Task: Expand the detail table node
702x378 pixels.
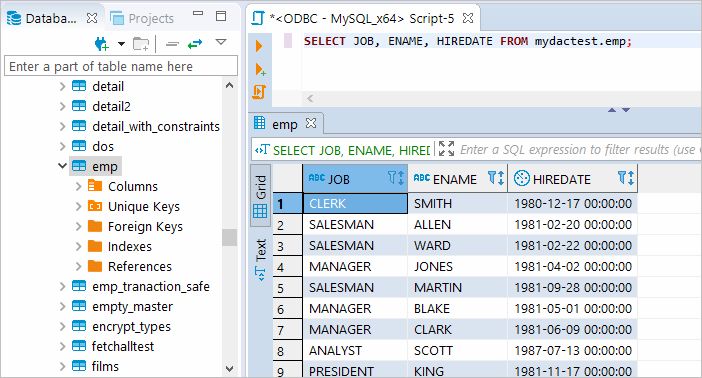Action: [62, 86]
